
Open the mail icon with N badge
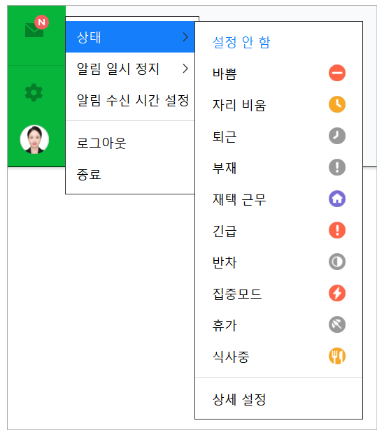[36, 27]
